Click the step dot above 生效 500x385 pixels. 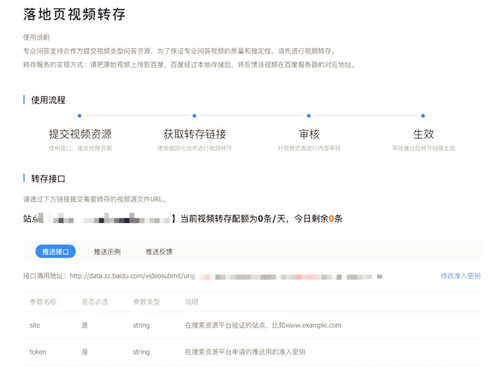pyautogui.click(x=423, y=116)
